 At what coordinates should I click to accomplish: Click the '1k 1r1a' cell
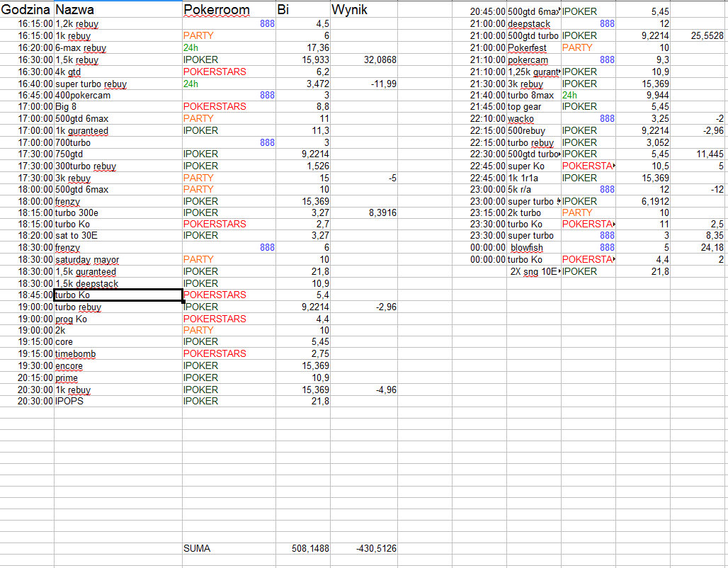[533, 178]
